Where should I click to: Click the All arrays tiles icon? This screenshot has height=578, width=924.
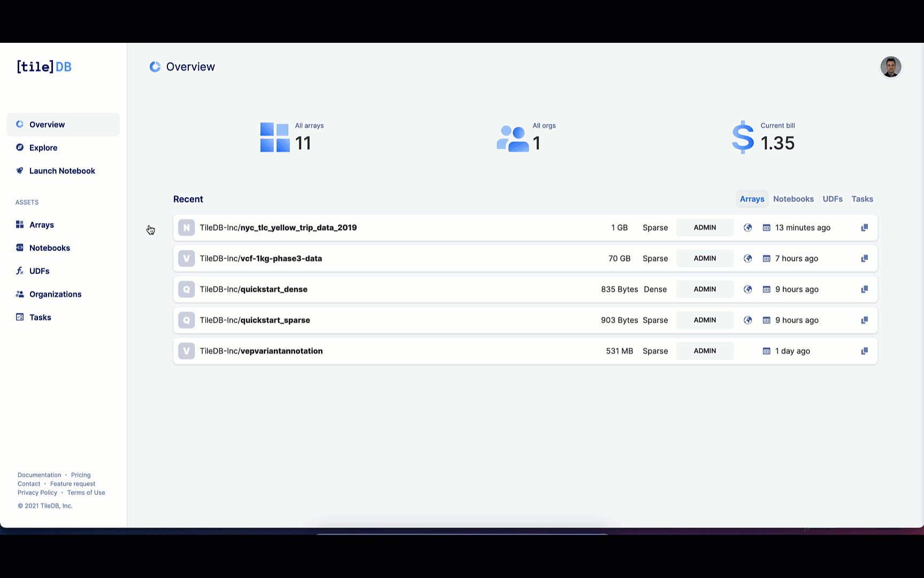coord(275,138)
